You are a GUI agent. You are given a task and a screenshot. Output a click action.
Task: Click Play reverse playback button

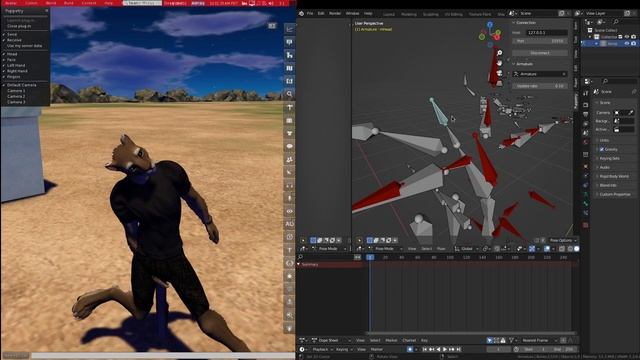pos(438,349)
